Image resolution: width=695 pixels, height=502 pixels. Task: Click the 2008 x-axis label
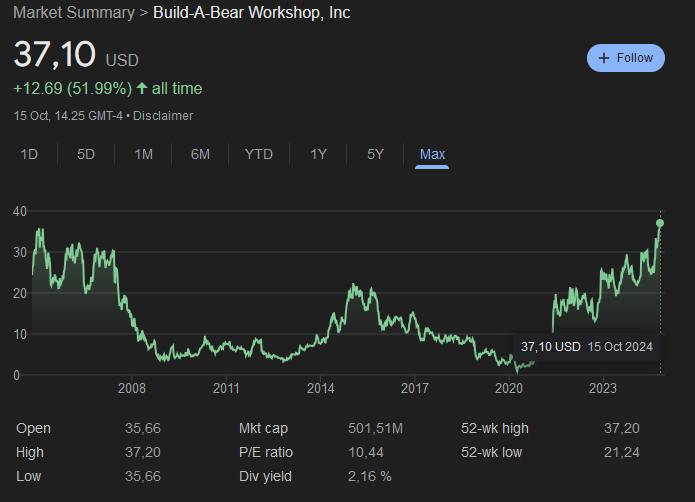coord(132,389)
